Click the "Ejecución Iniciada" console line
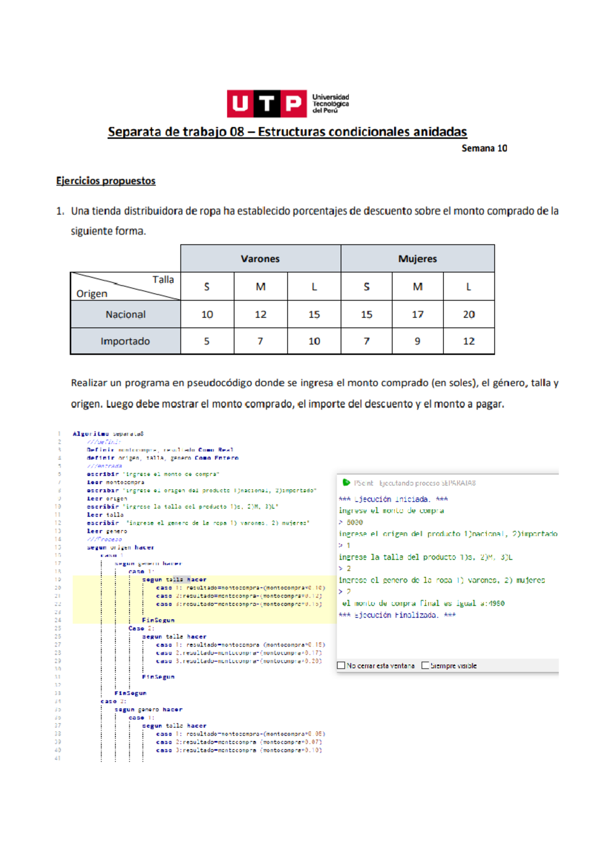613x868 pixels. point(393,499)
